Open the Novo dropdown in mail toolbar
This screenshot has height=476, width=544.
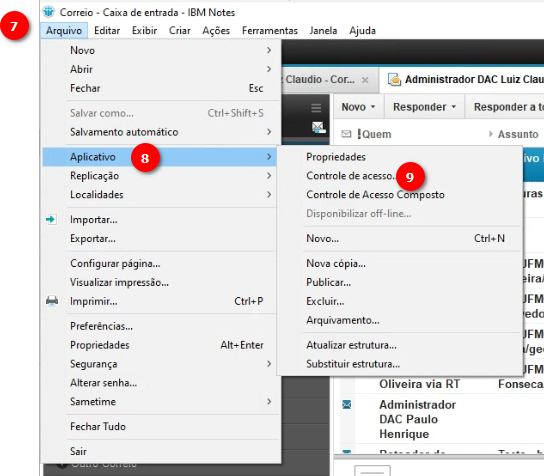coord(359,107)
